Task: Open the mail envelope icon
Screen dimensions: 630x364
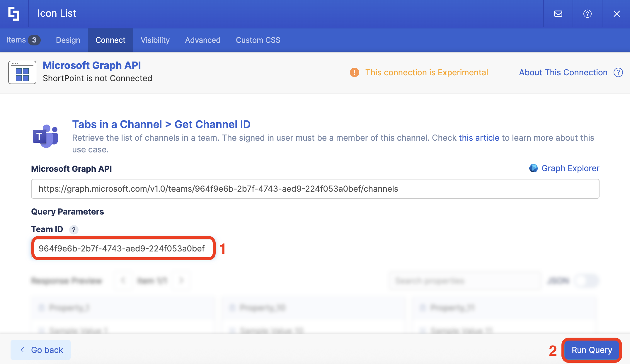Action: pos(558,14)
